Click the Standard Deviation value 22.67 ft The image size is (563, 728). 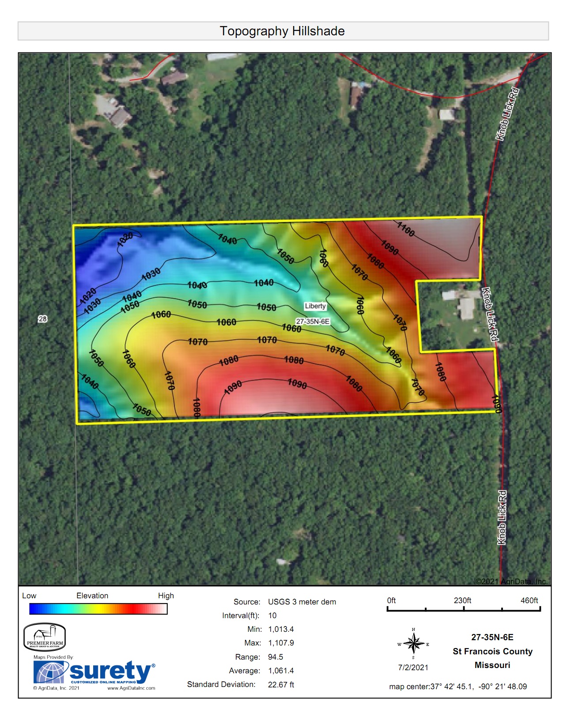281,685
